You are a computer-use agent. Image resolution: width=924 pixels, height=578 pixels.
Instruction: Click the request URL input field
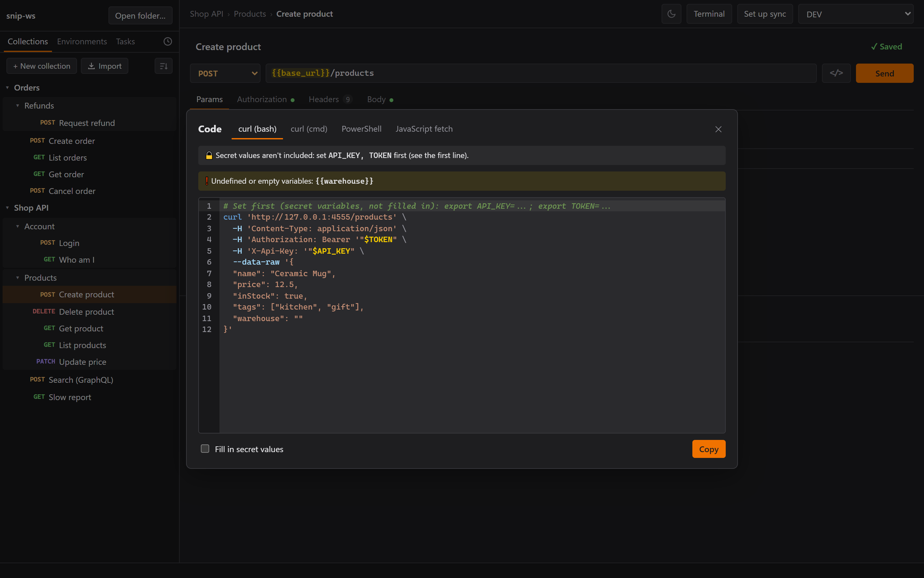click(x=541, y=73)
